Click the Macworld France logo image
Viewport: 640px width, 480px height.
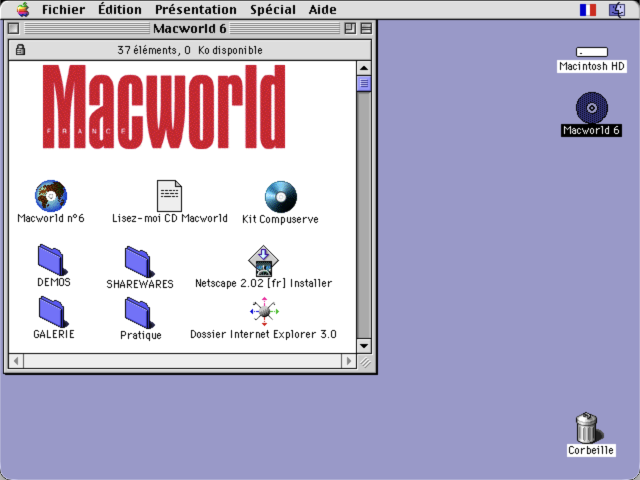(164, 107)
